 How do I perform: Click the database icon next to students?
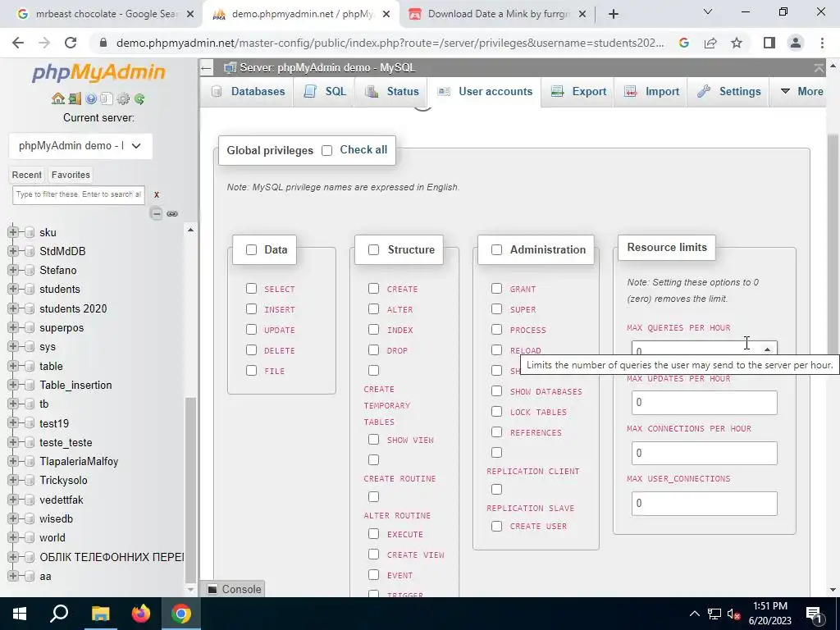point(30,290)
